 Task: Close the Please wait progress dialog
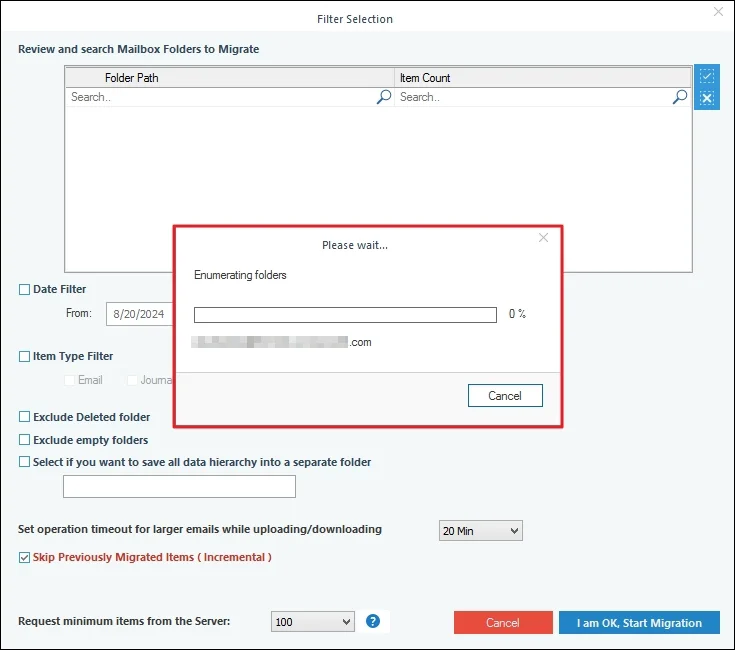[x=543, y=238]
